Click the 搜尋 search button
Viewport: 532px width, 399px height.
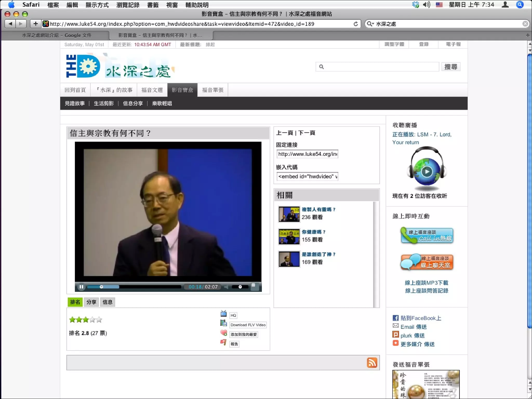click(450, 67)
